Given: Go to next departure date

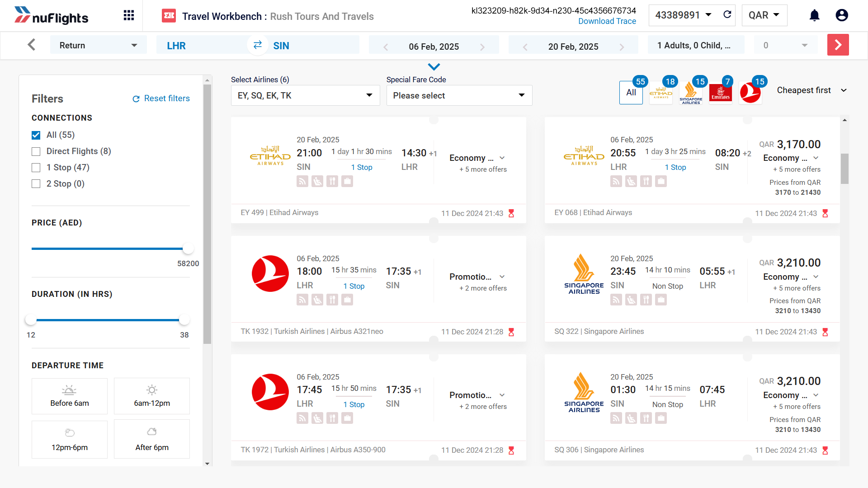Looking at the screenshot, I should coord(482,47).
